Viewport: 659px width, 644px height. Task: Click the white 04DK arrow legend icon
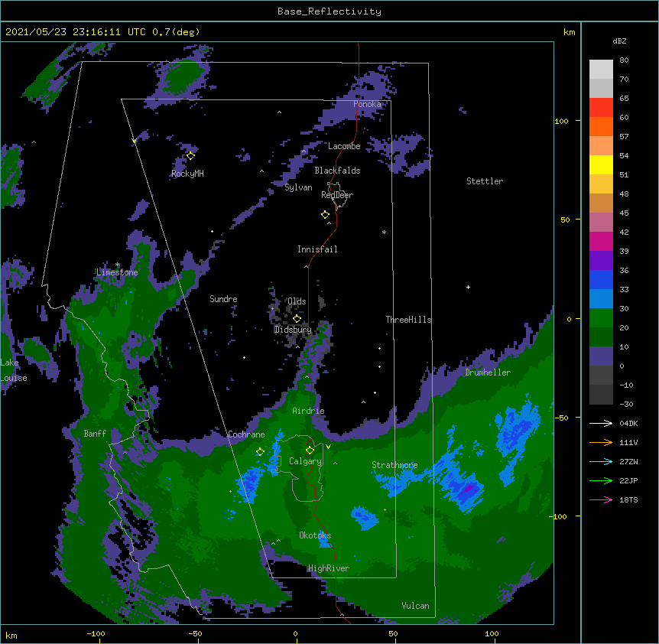coord(601,423)
